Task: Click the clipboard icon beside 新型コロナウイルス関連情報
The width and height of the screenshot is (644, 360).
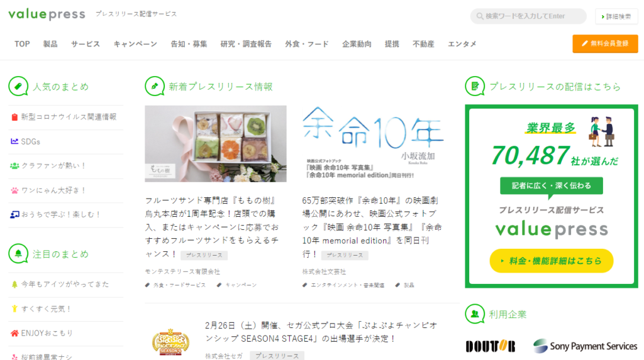Action: click(x=14, y=117)
